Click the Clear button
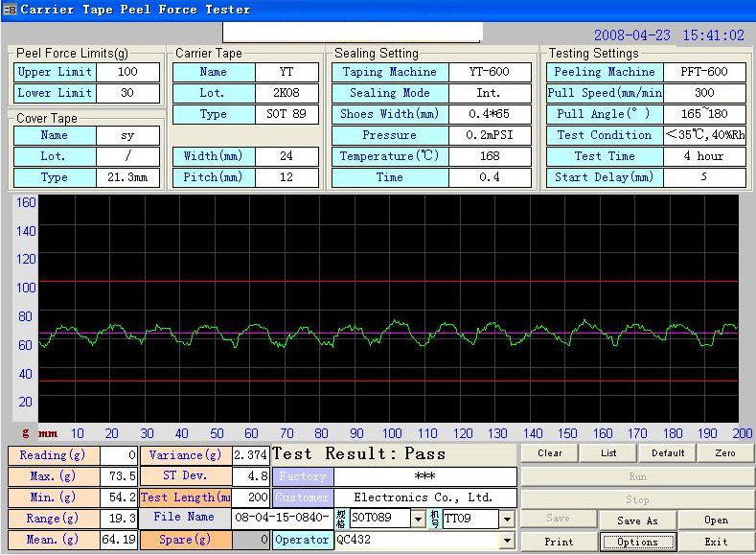756x555 pixels. click(x=550, y=453)
